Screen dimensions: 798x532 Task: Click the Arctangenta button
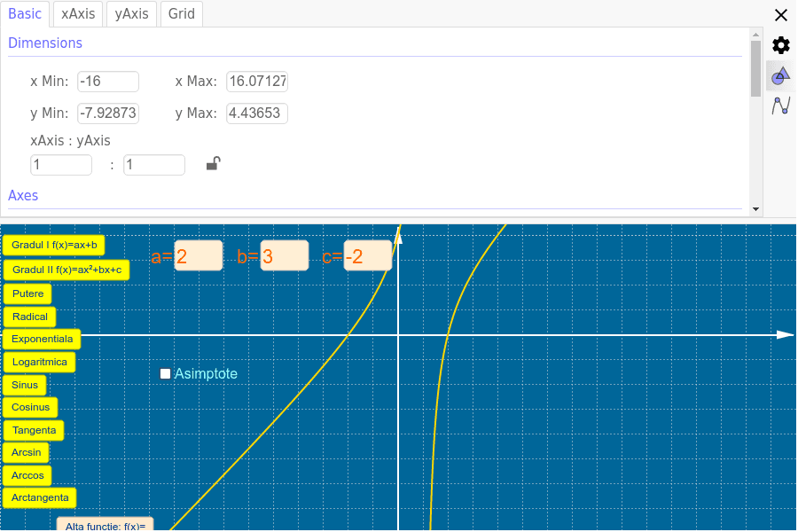pyautogui.click(x=39, y=497)
